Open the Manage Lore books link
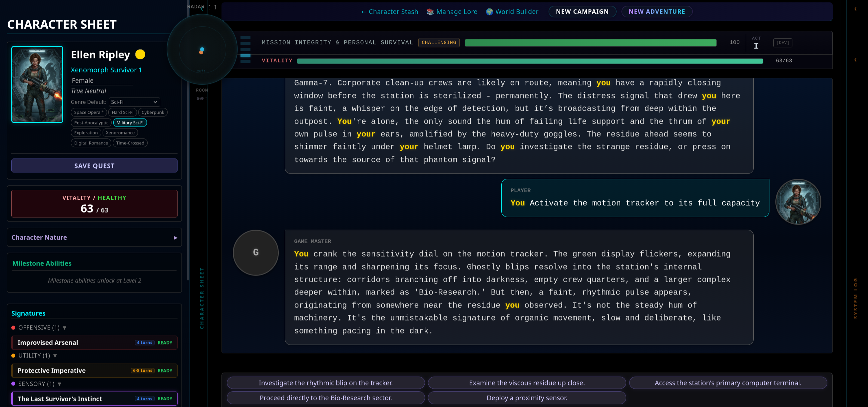The image size is (868, 407). [x=452, y=11]
